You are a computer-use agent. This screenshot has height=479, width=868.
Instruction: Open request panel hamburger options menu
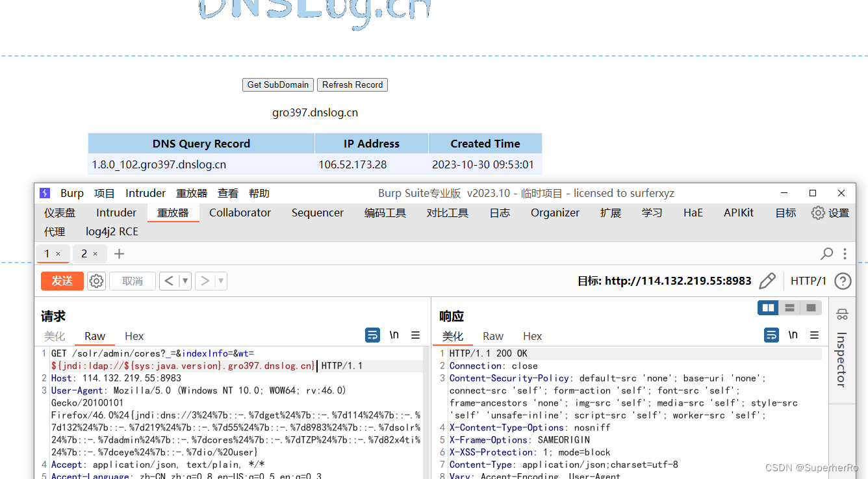416,335
